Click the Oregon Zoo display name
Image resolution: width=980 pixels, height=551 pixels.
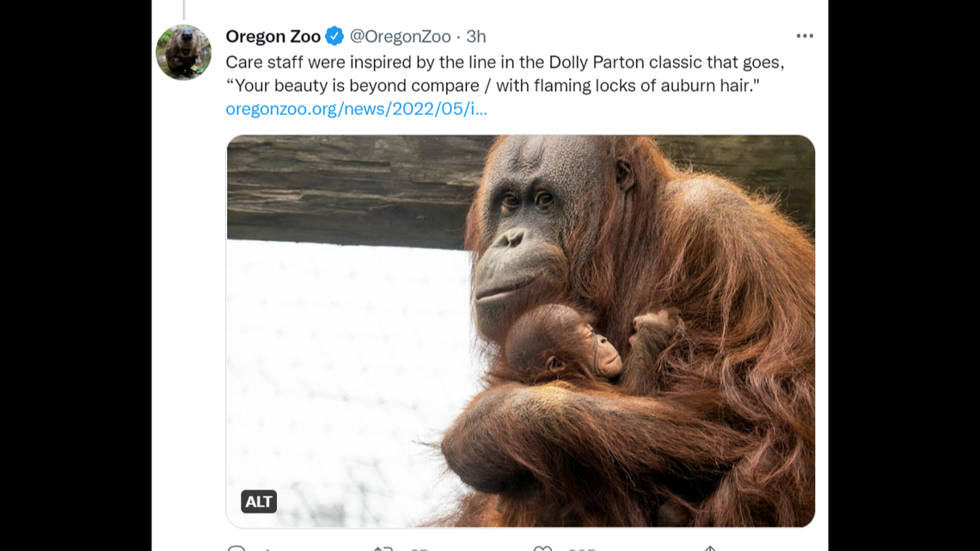[273, 36]
